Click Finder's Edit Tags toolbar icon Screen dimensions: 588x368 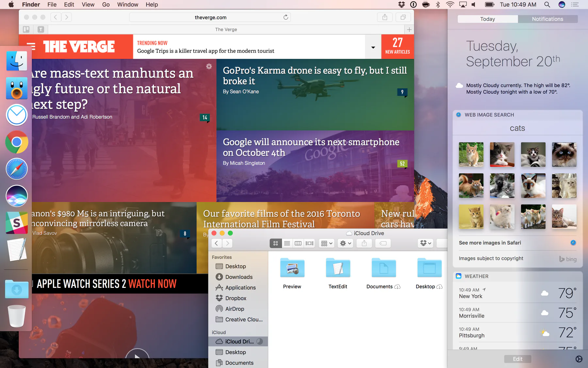[x=383, y=243]
